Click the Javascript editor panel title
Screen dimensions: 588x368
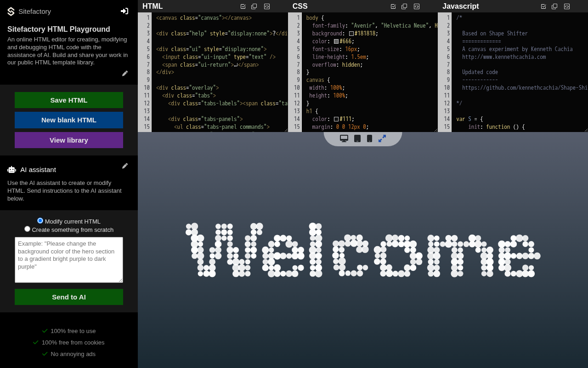461,6
